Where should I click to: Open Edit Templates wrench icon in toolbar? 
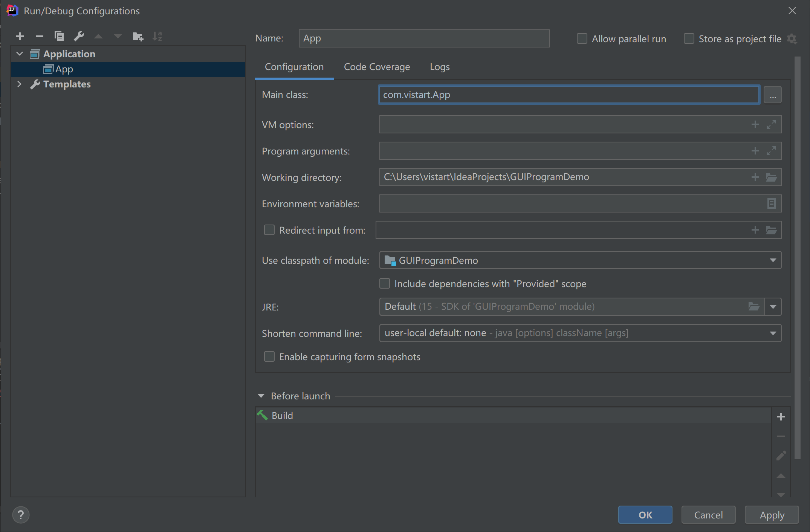(x=79, y=36)
